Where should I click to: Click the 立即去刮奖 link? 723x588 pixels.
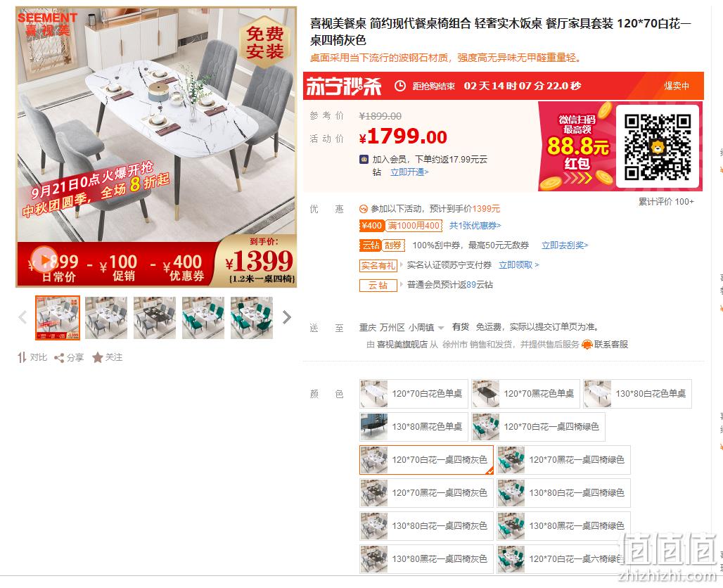(565, 245)
